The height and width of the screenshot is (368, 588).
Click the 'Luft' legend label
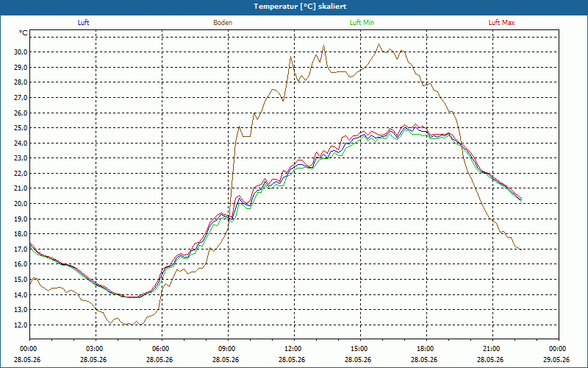coord(83,23)
